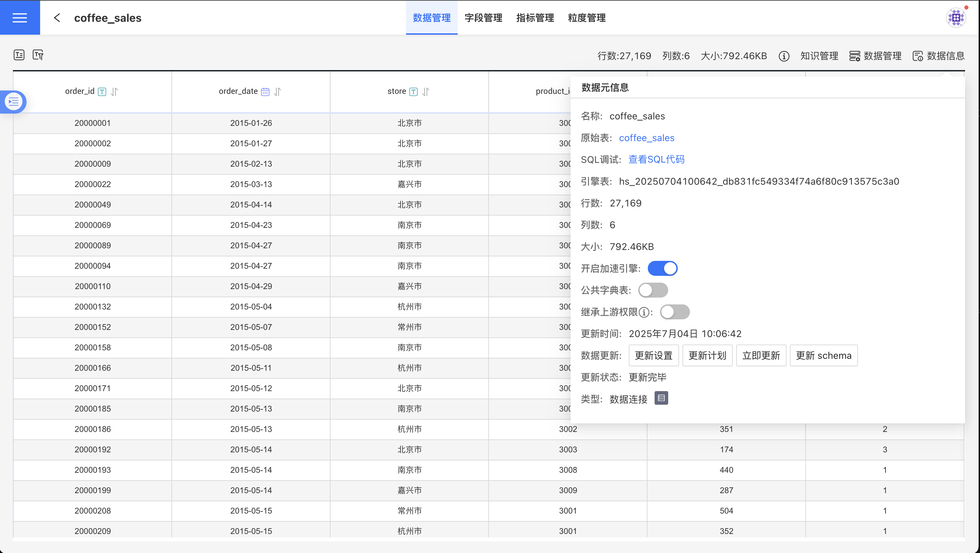Viewport: 980px width, 553px height.
Task: Sort the order_id column
Action: coord(114,92)
